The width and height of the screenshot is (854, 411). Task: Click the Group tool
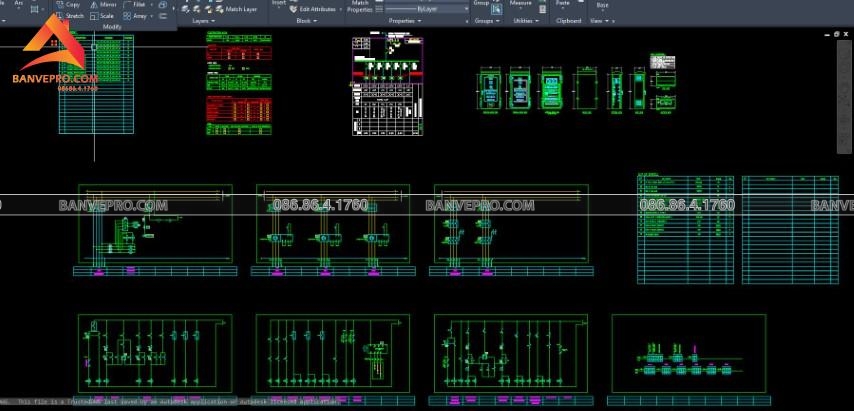[x=481, y=3]
